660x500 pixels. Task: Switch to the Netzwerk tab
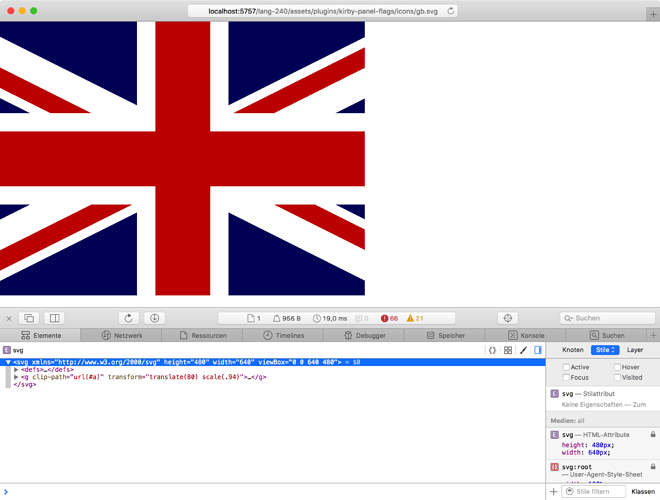click(x=122, y=335)
